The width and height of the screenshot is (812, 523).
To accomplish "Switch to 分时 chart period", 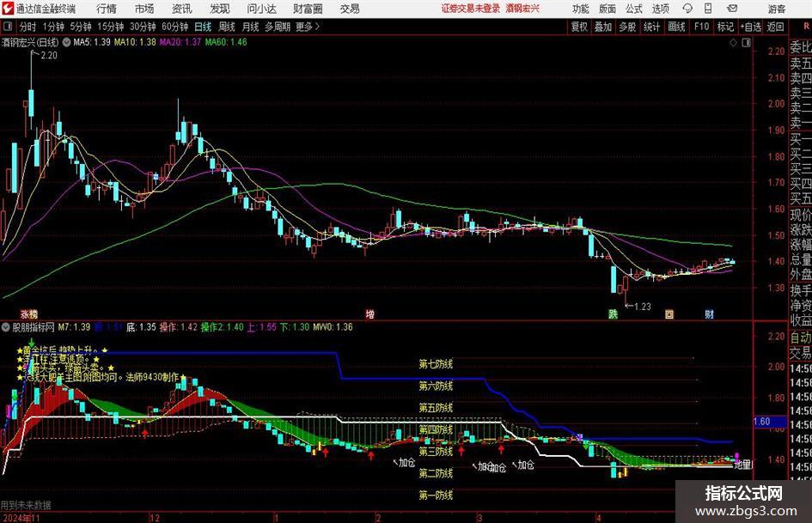I will pyautogui.click(x=28, y=27).
